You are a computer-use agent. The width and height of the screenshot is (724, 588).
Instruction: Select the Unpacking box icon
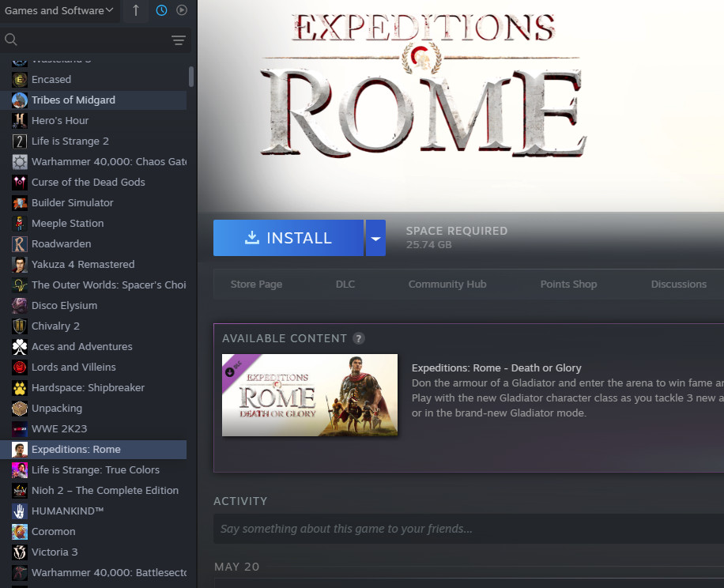coord(20,408)
